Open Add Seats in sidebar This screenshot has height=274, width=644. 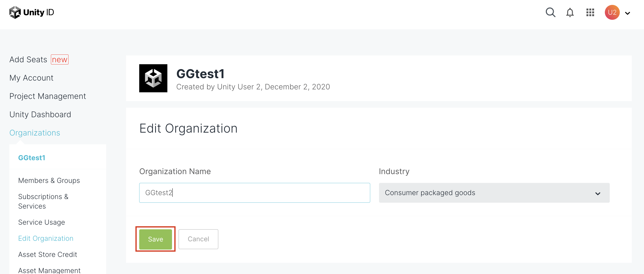pyautogui.click(x=28, y=60)
